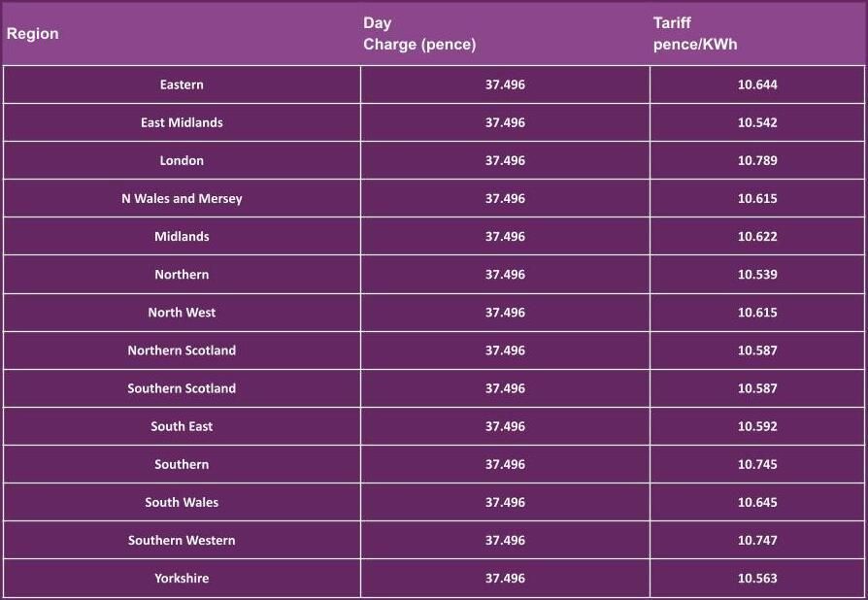
Task: Select the London region cell
Action: [182, 160]
